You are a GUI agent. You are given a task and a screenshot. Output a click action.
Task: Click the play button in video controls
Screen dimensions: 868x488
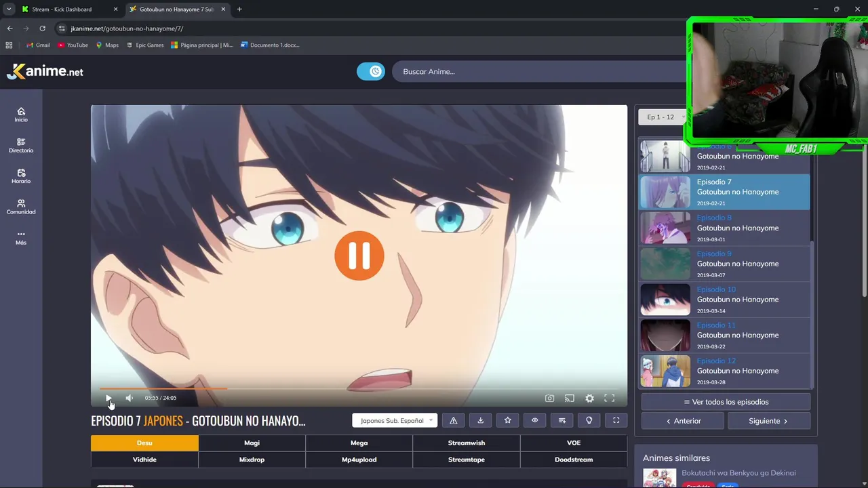click(108, 398)
